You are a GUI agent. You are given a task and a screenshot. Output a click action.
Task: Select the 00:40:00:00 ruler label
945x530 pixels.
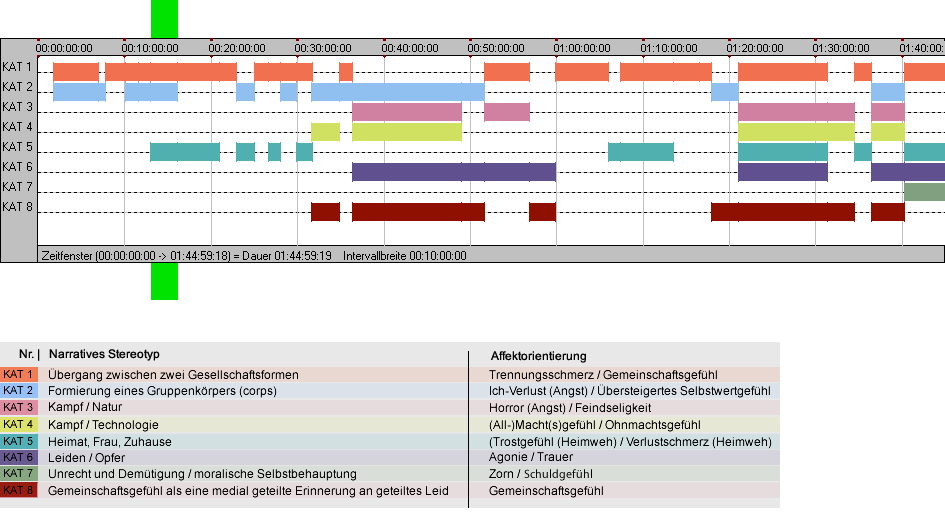[410, 48]
